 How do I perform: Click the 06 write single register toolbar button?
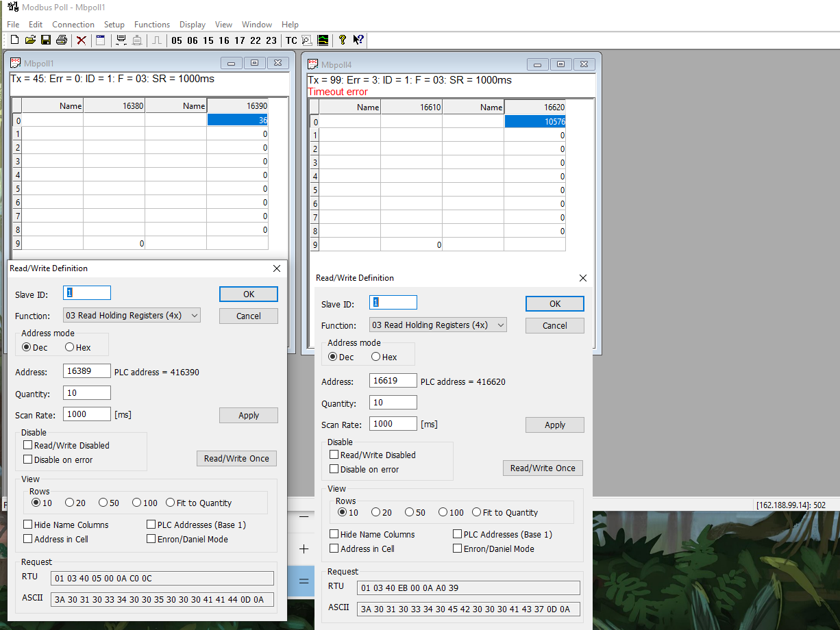[x=193, y=40]
